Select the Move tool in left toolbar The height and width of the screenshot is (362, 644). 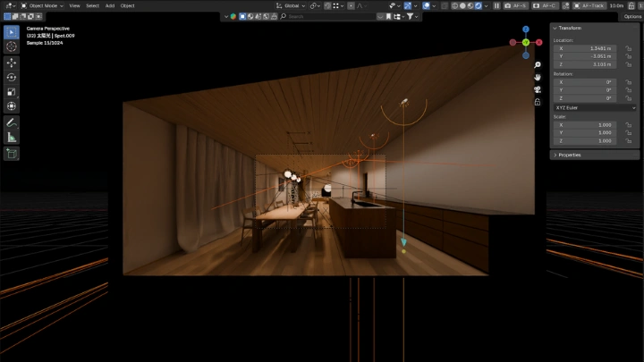pos(12,63)
